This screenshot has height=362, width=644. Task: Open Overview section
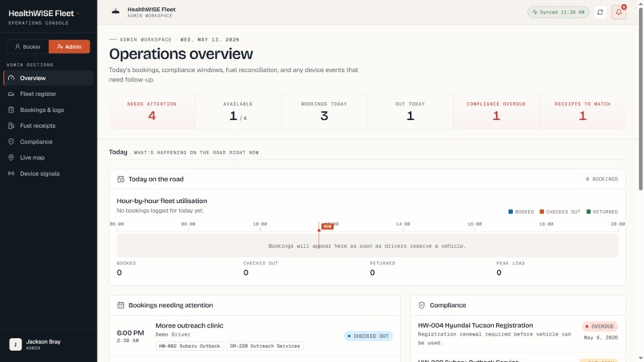[49, 78]
